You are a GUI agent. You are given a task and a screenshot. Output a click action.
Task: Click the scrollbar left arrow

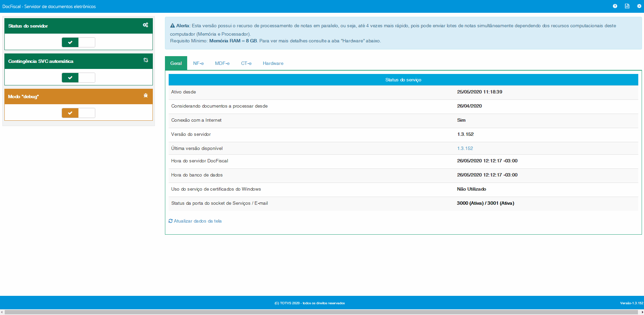click(x=2, y=312)
